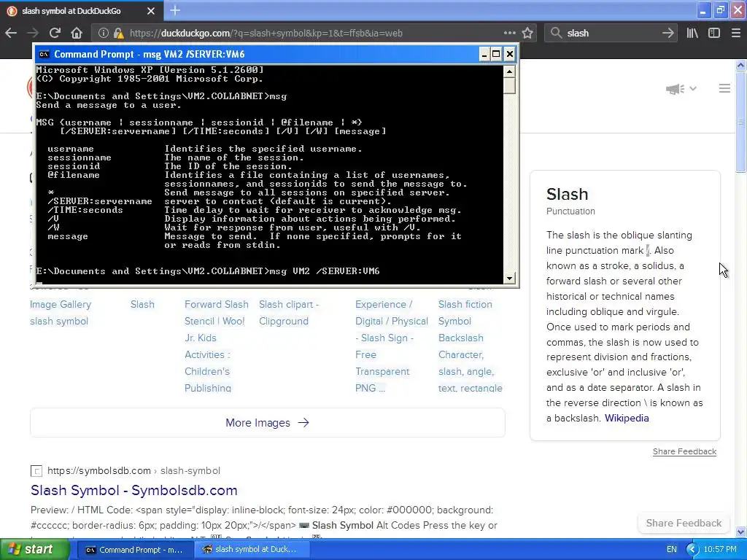The image size is (747, 560).
Task: Click the symbolsdb.com favicon icon
Action: (36, 471)
